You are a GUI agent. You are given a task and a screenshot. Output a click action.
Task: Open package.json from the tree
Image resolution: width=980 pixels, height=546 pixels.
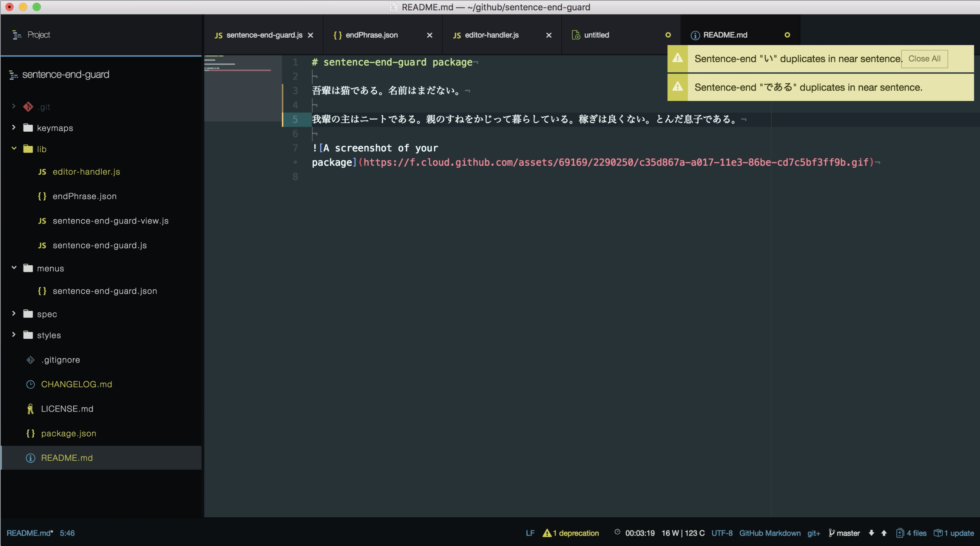click(x=69, y=433)
